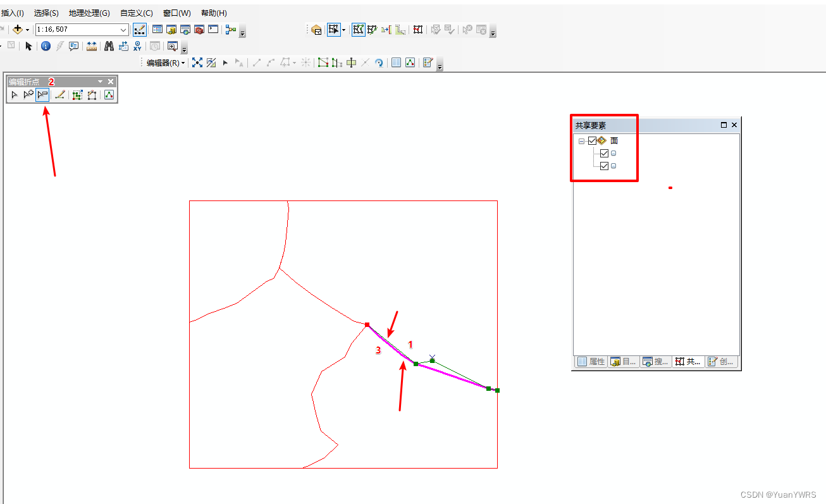This screenshot has height=504, width=826.
Task: Open the Search window icon
Action: (x=185, y=30)
